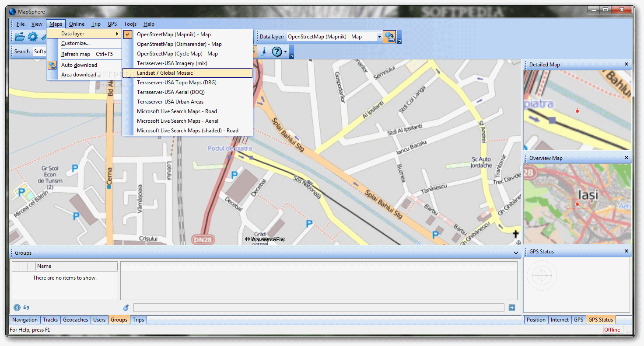Select Microsoft Live Search Maps - Road
This screenshot has height=346, width=644.
(x=188, y=111)
